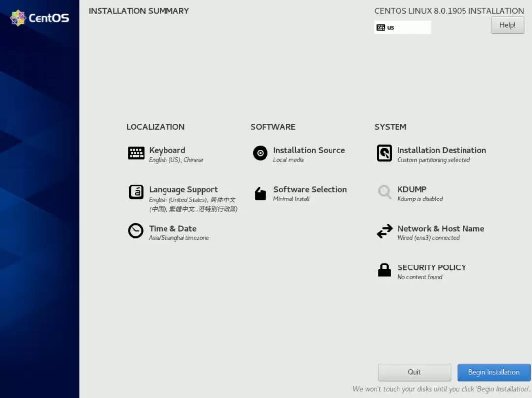Open the Installation Destination disk icon
This screenshot has width=532, height=398.
pos(384,153)
